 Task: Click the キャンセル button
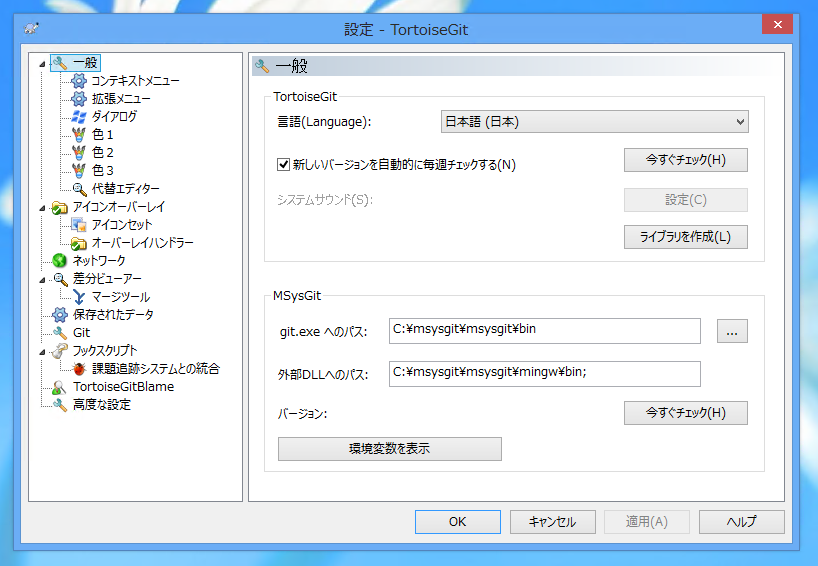pos(552,522)
